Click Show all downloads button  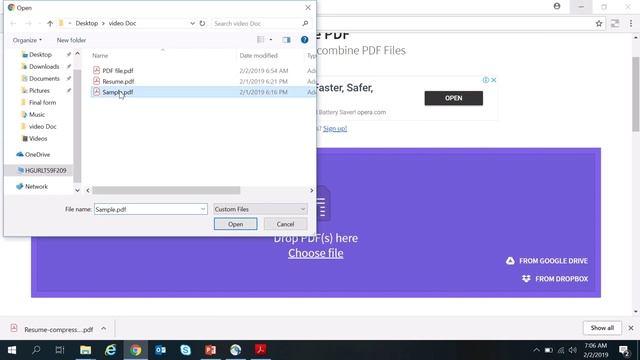coord(602,328)
